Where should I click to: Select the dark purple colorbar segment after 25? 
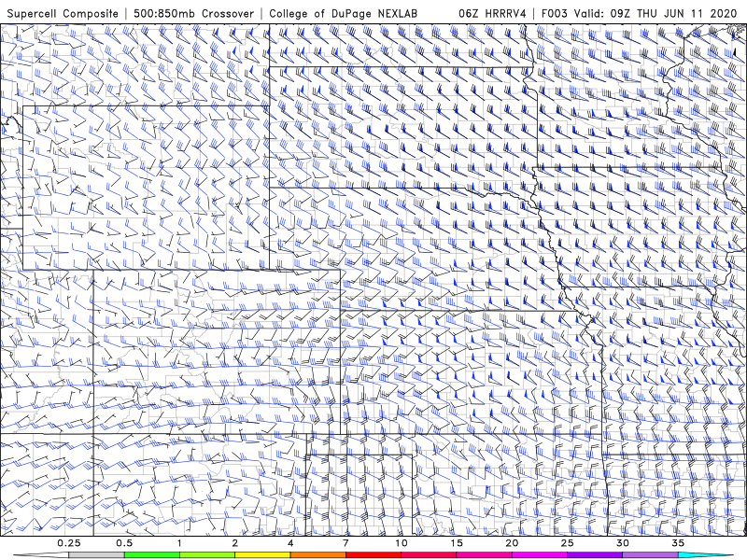coord(595,555)
